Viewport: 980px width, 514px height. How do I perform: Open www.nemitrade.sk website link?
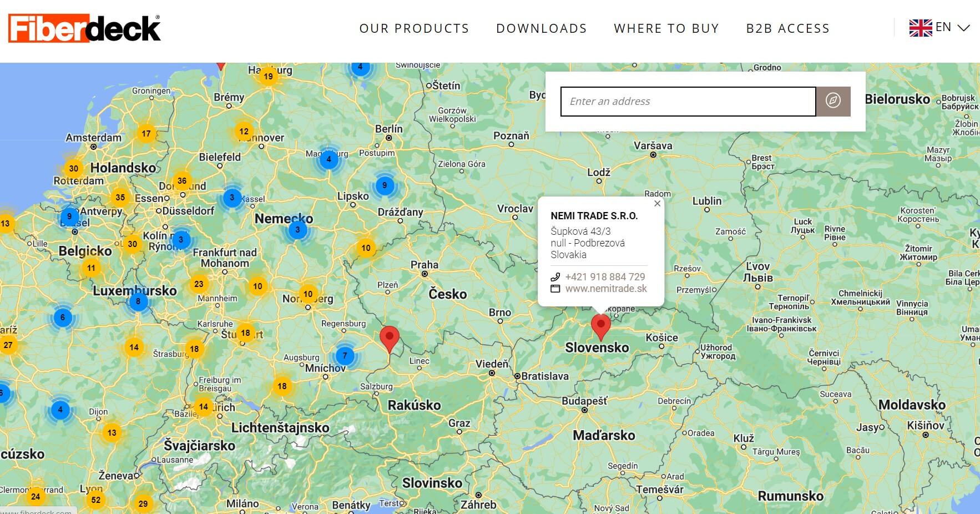606,289
